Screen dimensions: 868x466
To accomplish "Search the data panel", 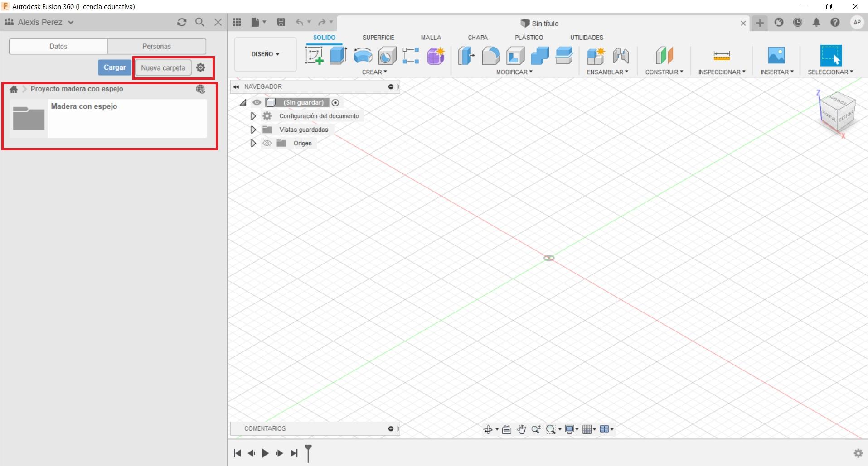I will click(199, 22).
